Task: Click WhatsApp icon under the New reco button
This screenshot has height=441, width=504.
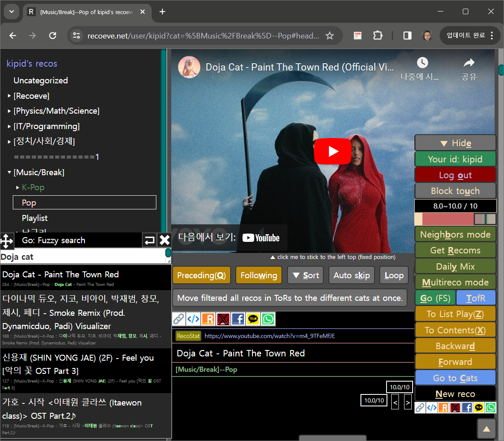Action: [490, 408]
